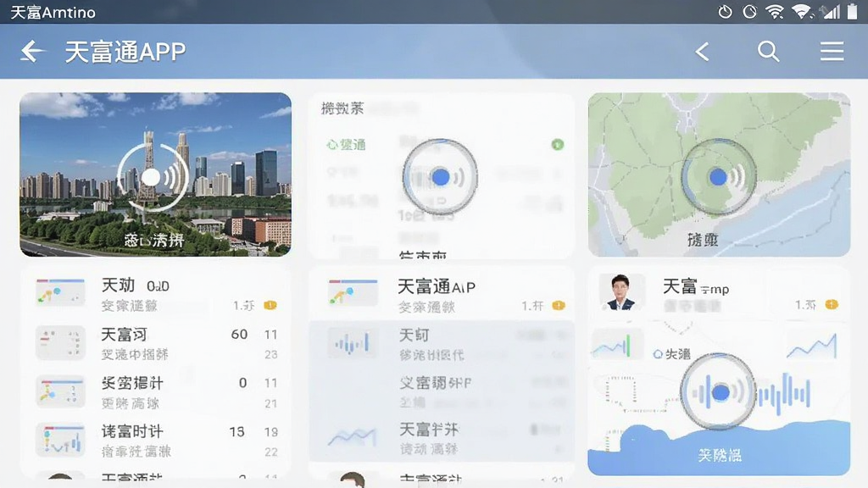Open the thumbnail beside 天富河
This screenshot has height=488, width=868.
pos(60,343)
